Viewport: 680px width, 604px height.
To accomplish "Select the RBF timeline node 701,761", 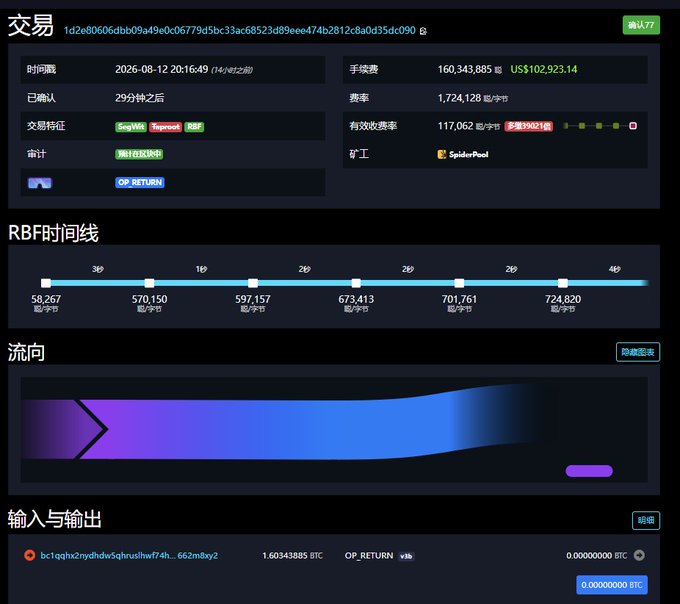I will 459,283.
